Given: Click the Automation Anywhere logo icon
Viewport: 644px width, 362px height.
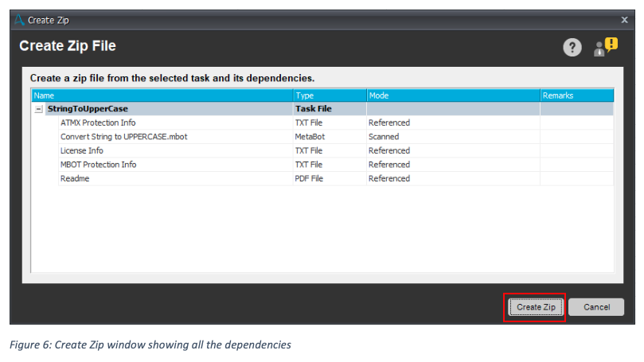Looking at the screenshot, I should tap(19, 19).
